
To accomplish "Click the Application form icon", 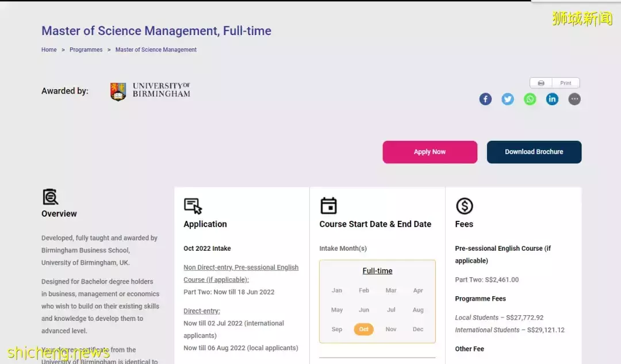I will click(193, 206).
